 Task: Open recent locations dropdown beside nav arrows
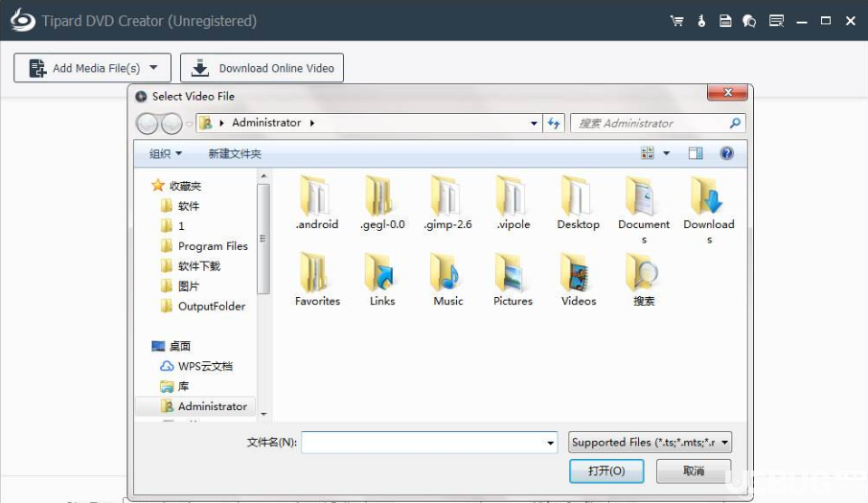pyautogui.click(x=189, y=124)
